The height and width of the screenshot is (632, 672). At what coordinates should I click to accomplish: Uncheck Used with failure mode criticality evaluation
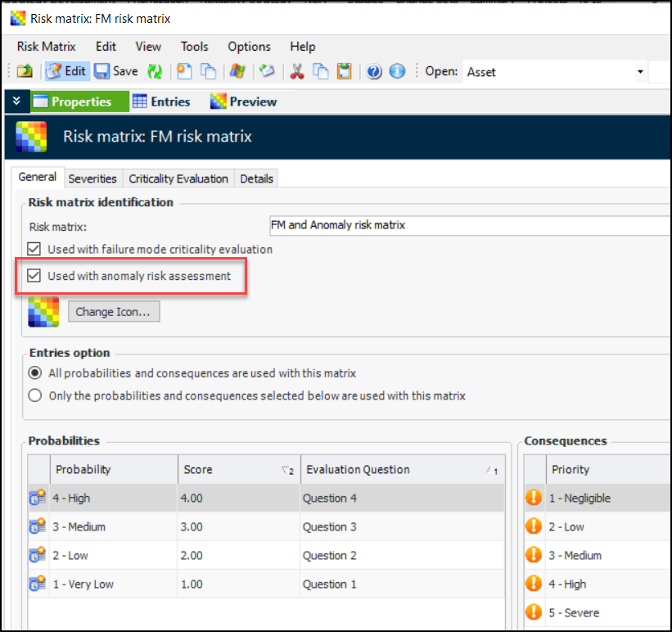tap(34, 249)
